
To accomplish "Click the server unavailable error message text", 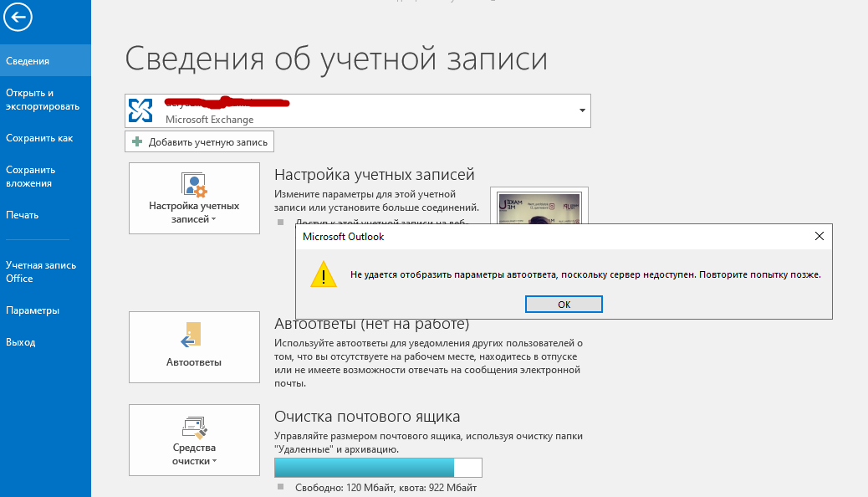I will (585, 274).
